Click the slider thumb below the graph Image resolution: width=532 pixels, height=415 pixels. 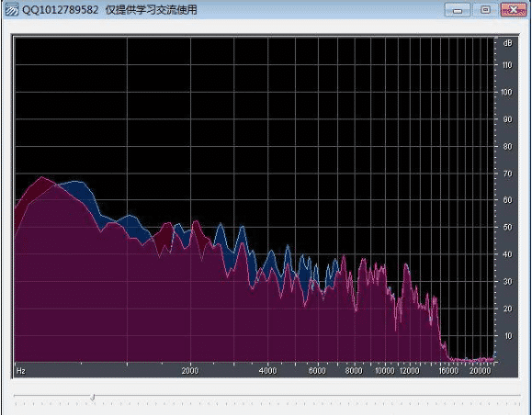92,397
